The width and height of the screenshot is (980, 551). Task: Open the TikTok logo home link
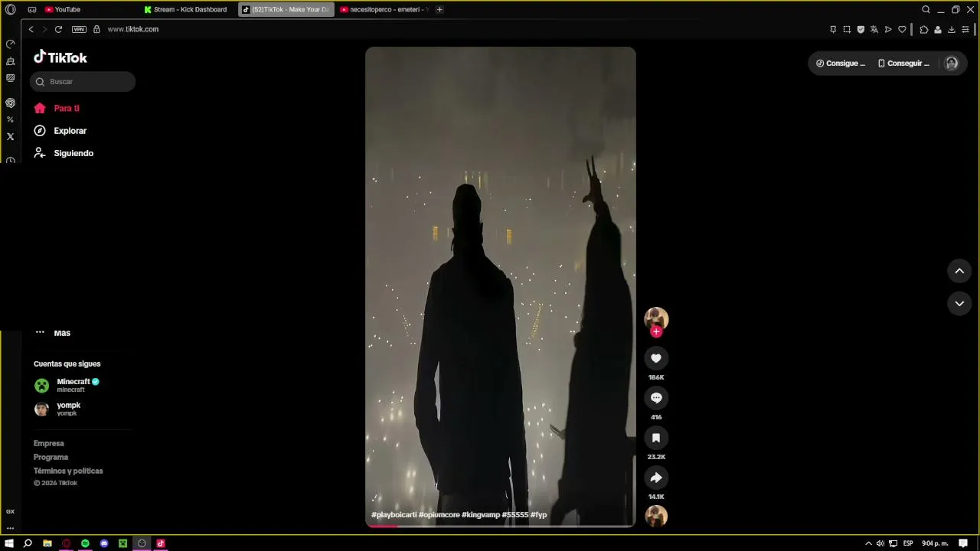[60, 57]
